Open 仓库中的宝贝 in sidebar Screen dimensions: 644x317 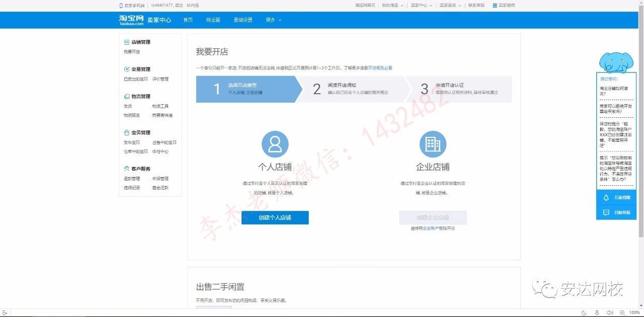pyautogui.click(x=136, y=151)
